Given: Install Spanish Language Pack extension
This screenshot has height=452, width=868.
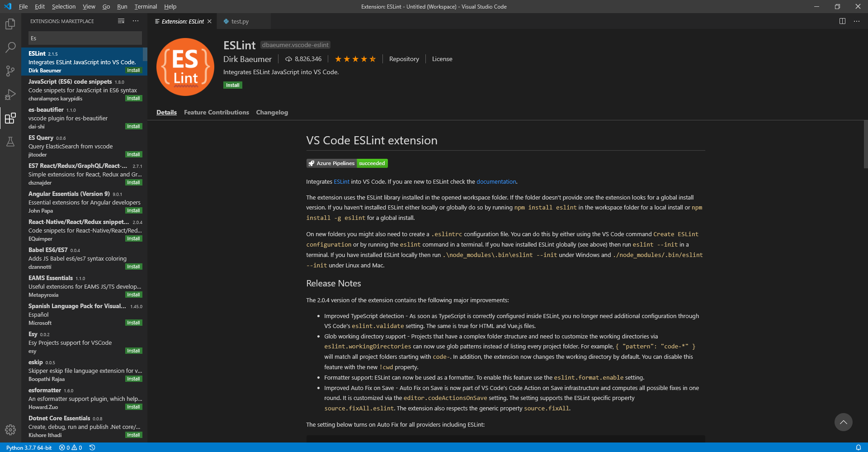Looking at the screenshot, I should click(x=133, y=323).
